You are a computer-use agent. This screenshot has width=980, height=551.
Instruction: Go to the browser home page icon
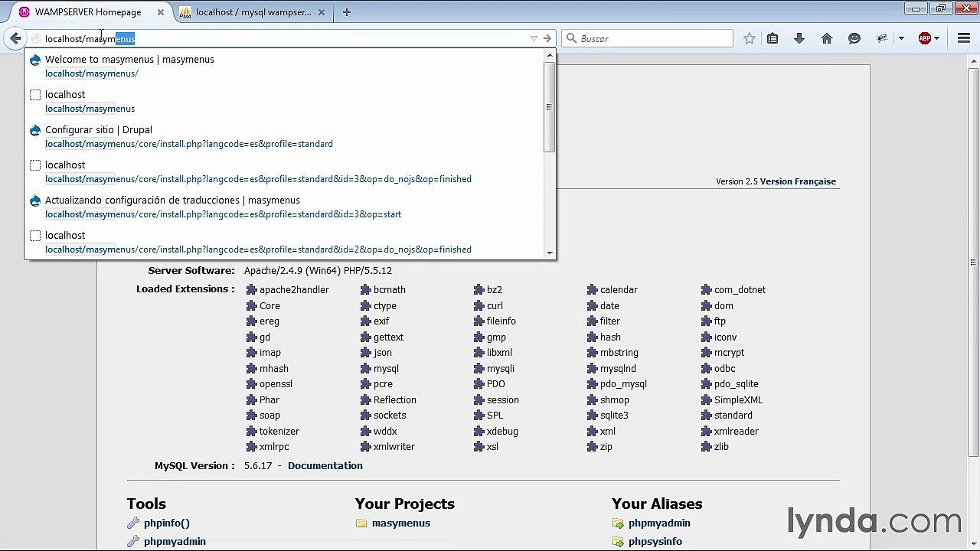pos(827,38)
